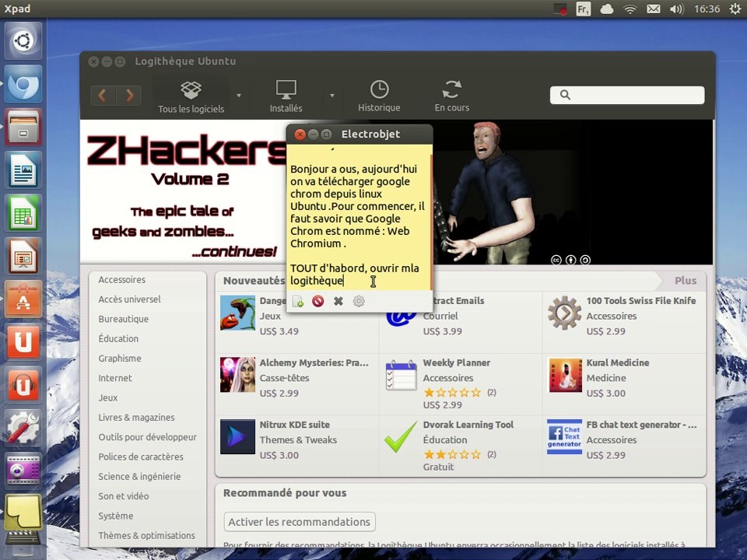Select the Xpad sticky notes dock icon

tap(23, 513)
